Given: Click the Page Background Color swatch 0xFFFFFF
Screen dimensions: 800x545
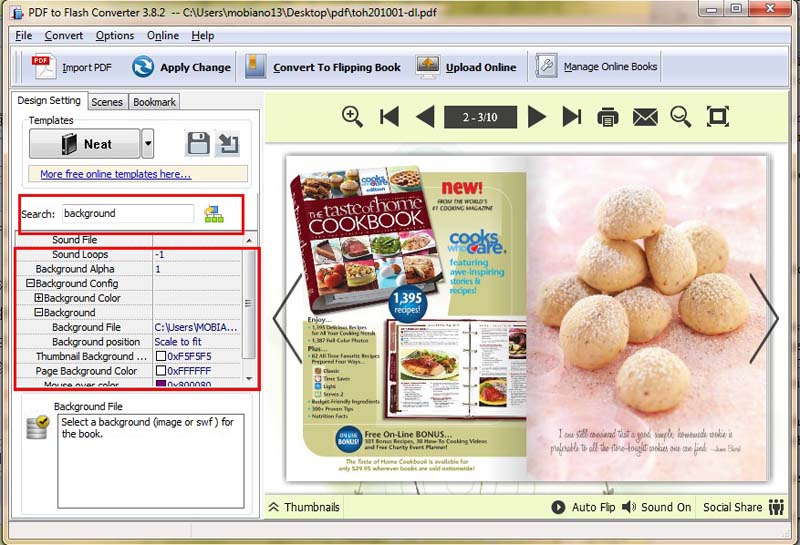Looking at the screenshot, I should pyautogui.click(x=161, y=370).
